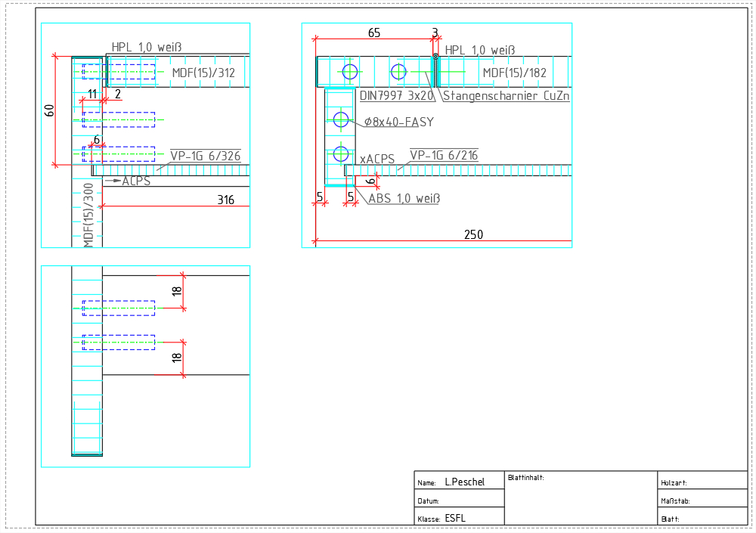756x533 pixels.
Task: Select the MDF(15)/312 label
Action: coord(203,73)
